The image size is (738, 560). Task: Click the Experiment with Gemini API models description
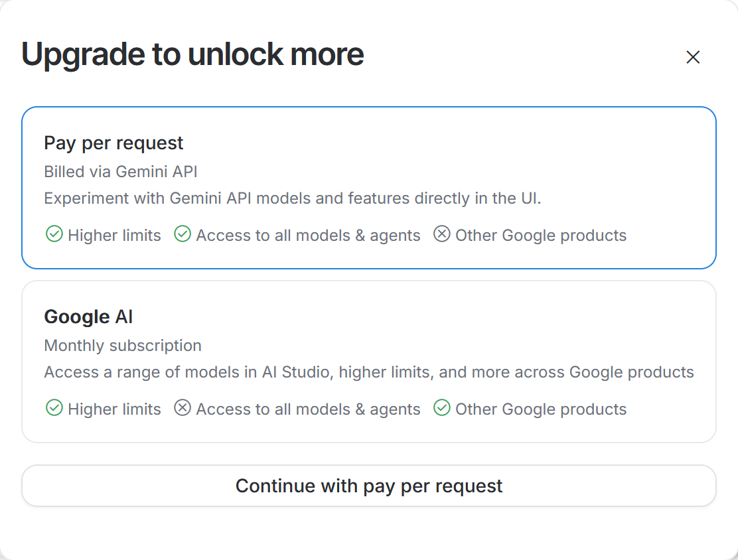click(293, 198)
